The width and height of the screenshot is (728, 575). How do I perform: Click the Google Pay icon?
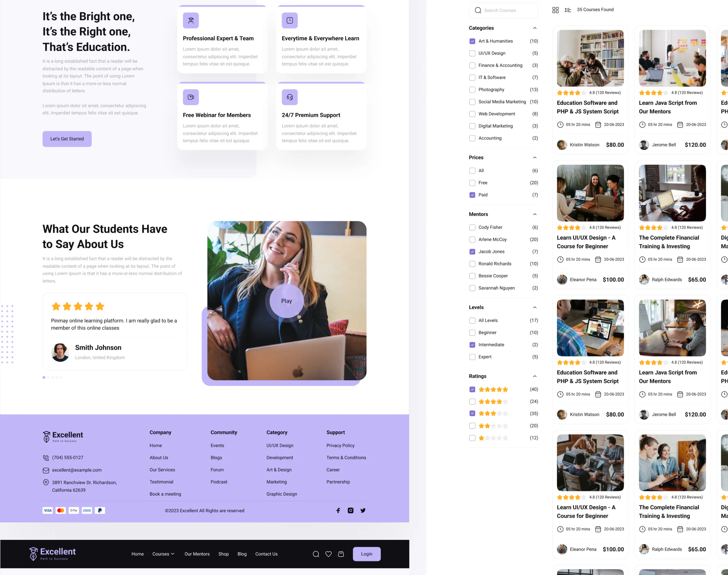coord(74,511)
